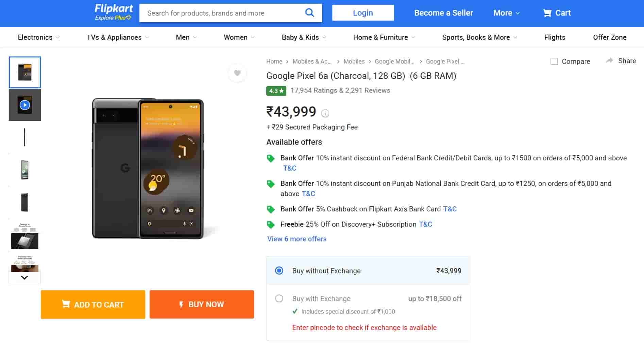This screenshot has width=644, height=347.
Task: Open the Cart icon
Action: (547, 13)
